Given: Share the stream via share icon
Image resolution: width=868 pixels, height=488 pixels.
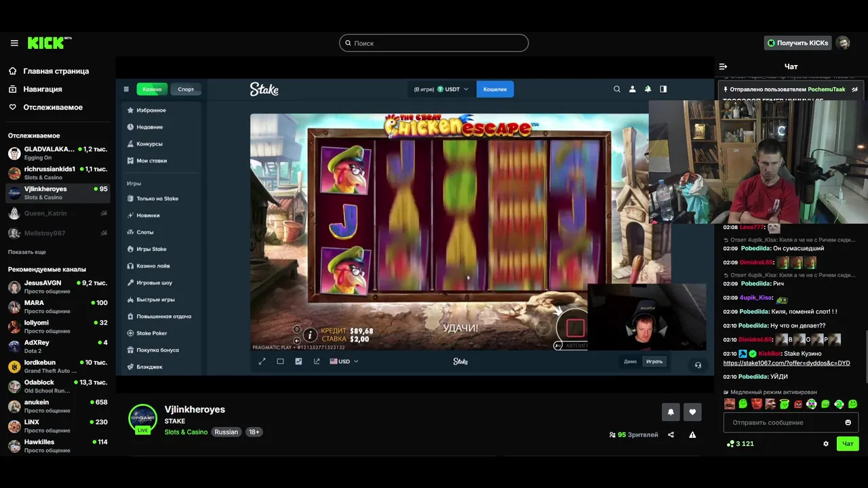Looking at the screenshot, I should pyautogui.click(x=671, y=434).
